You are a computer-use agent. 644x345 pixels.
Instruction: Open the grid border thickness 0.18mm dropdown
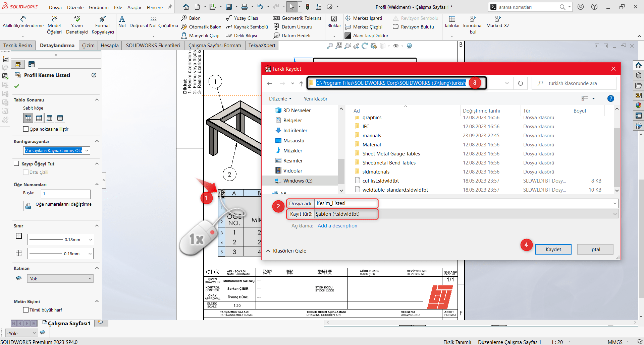click(x=60, y=254)
